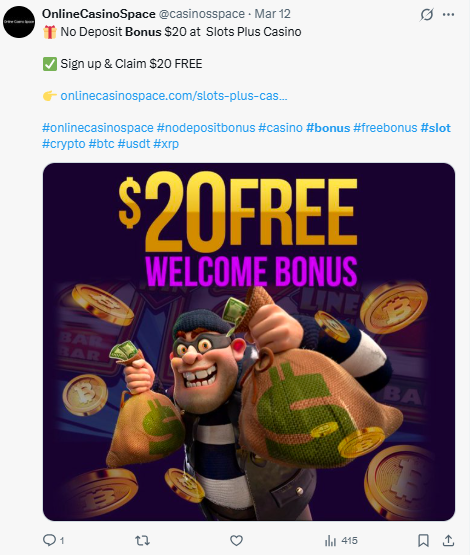
Task: Open the @casinosspace handle
Action: point(202,14)
